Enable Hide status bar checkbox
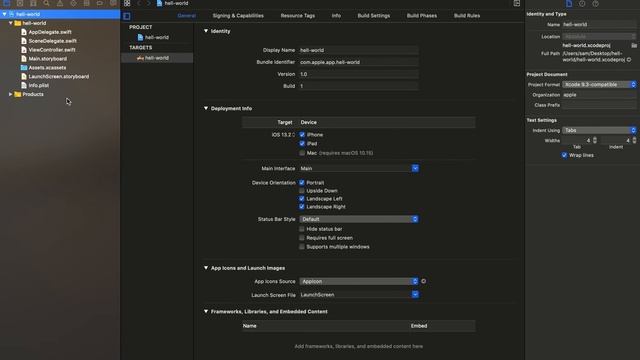The height and width of the screenshot is (360, 640). point(302,229)
